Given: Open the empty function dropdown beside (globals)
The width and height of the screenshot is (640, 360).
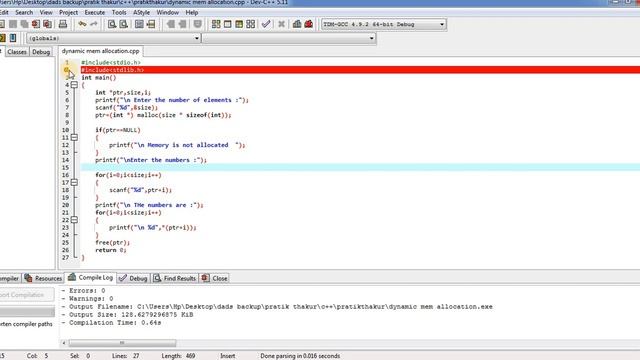Looking at the screenshot, I should (289, 38).
